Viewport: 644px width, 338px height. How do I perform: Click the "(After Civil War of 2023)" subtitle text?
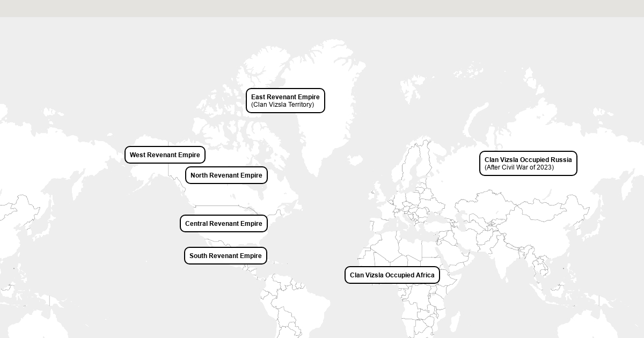pos(519,167)
